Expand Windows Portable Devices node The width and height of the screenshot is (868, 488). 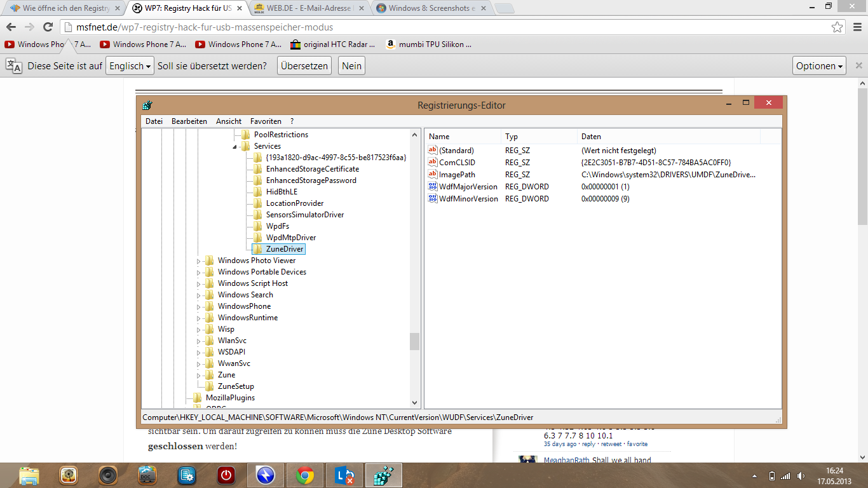click(198, 272)
